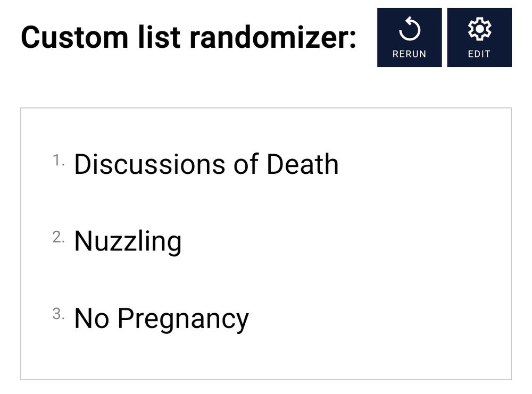The height and width of the screenshot is (394, 532).
Task: Click the word 'randomizer:' in the heading
Action: [272, 37]
